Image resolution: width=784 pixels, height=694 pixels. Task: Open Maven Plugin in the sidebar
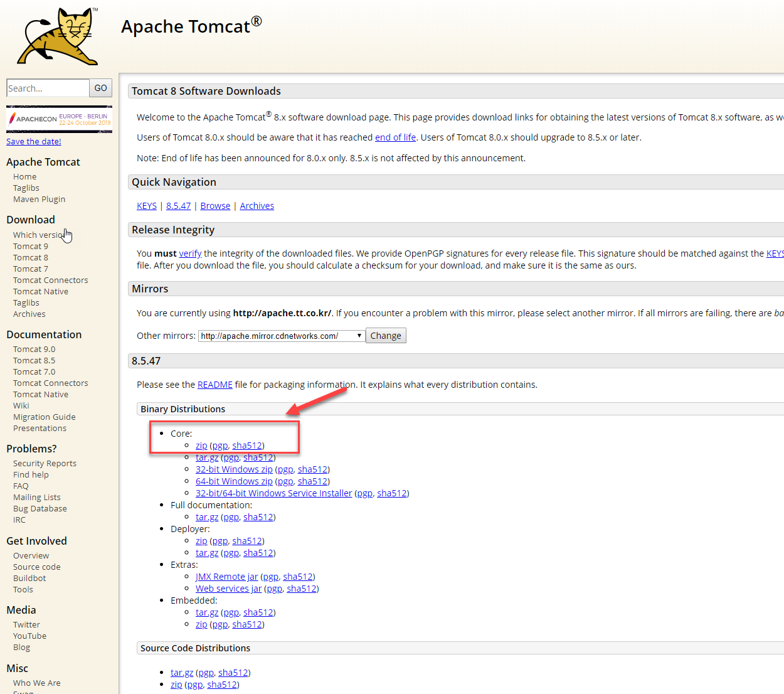pos(39,200)
